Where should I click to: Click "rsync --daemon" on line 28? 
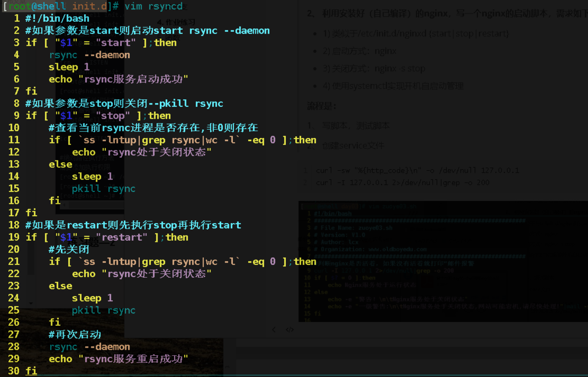tap(89, 346)
